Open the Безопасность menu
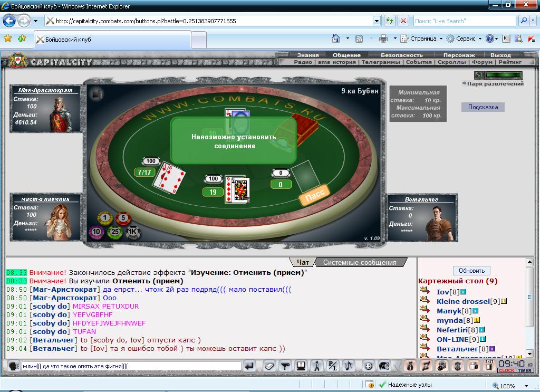Image resolution: width=540 pixels, height=392 pixels. tap(401, 55)
